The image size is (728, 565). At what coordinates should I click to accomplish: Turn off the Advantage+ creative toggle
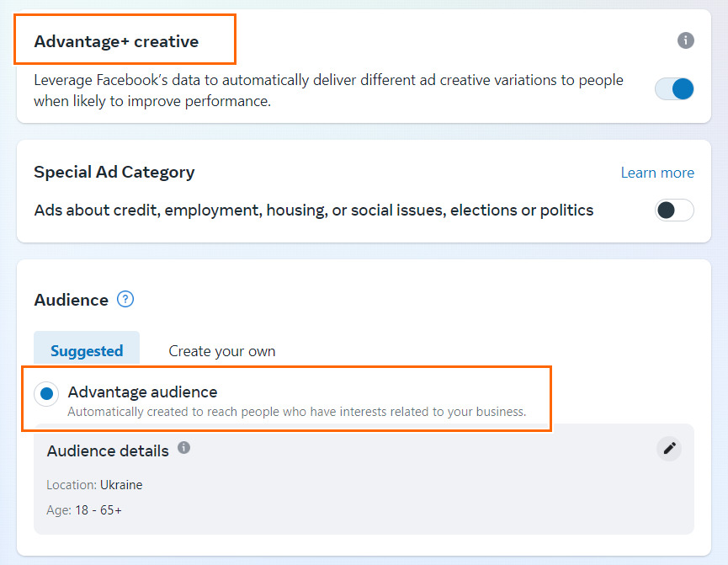[x=674, y=88]
